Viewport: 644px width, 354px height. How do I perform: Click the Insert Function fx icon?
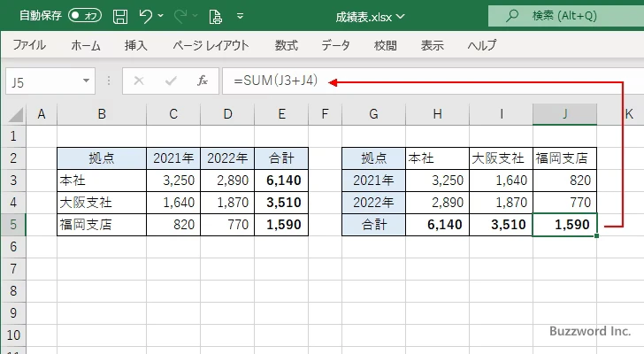[202, 81]
